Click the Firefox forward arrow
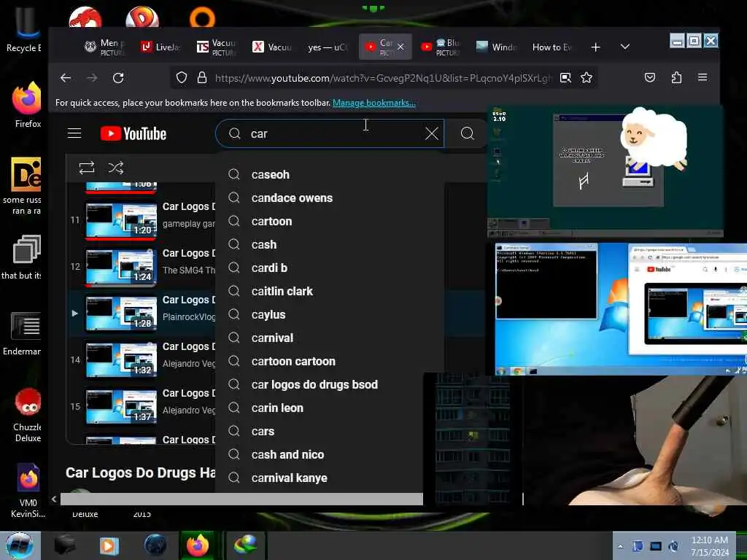Viewport: 747px width, 560px height. click(x=92, y=77)
